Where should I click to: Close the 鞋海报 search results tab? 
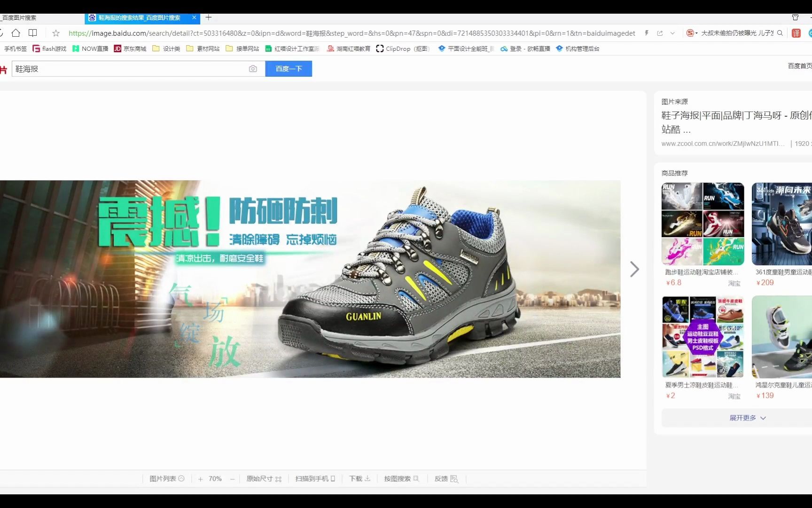coord(194,17)
